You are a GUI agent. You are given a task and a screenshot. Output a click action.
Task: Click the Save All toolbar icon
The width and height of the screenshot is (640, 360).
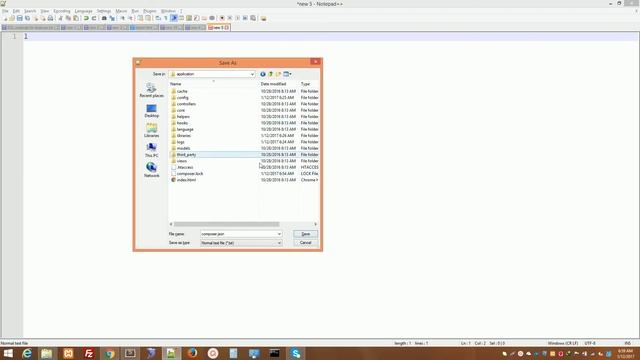point(27,18)
